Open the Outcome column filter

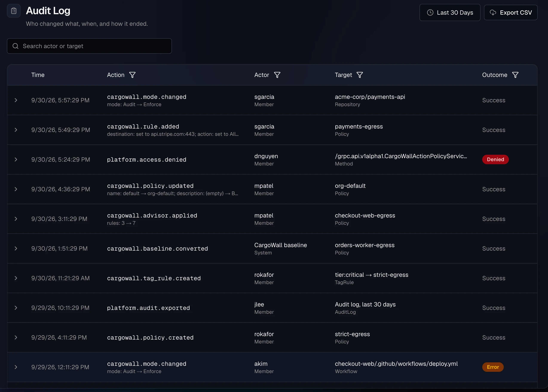pyautogui.click(x=515, y=75)
